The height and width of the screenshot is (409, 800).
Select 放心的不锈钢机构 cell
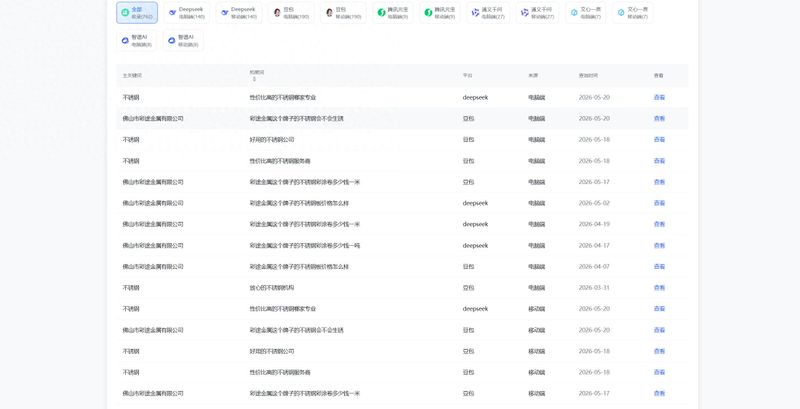[x=272, y=288]
